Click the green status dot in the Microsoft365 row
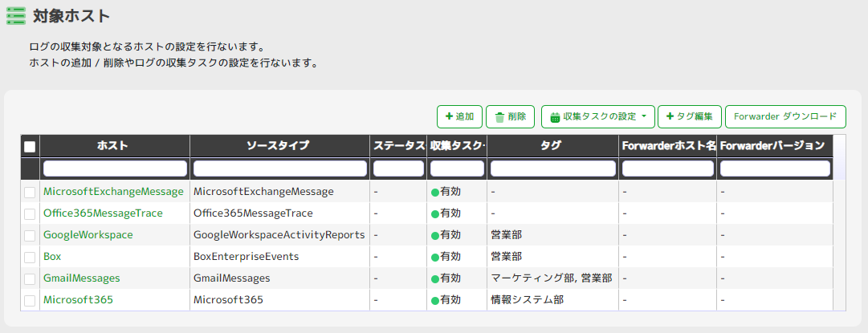The image size is (868, 333). coord(435,301)
